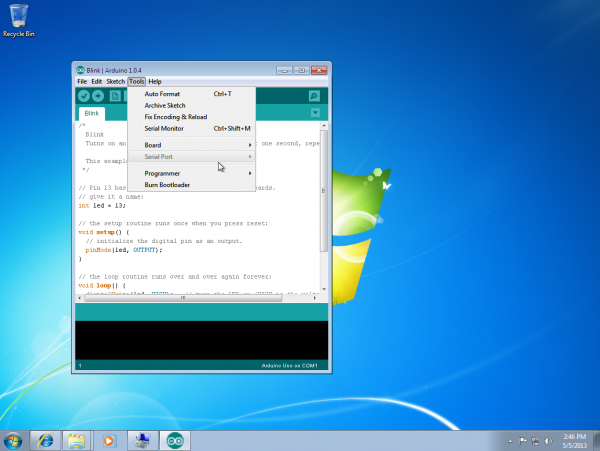Open the Windows Start menu
This screenshot has height=451, width=600.
tap(14, 440)
